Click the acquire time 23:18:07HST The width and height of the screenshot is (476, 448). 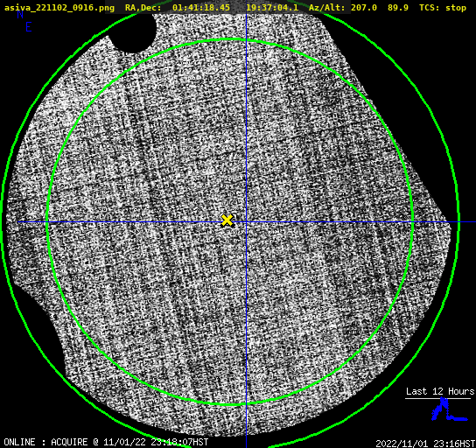pyautogui.click(x=179, y=442)
